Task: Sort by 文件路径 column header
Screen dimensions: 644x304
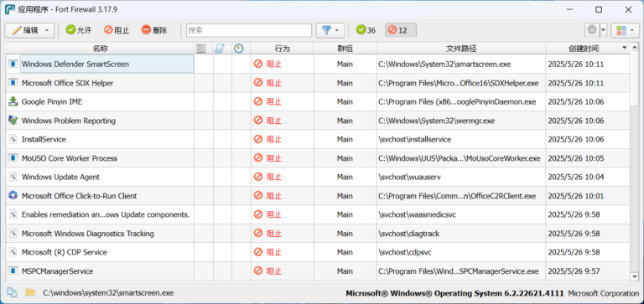Action: point(461,49)
